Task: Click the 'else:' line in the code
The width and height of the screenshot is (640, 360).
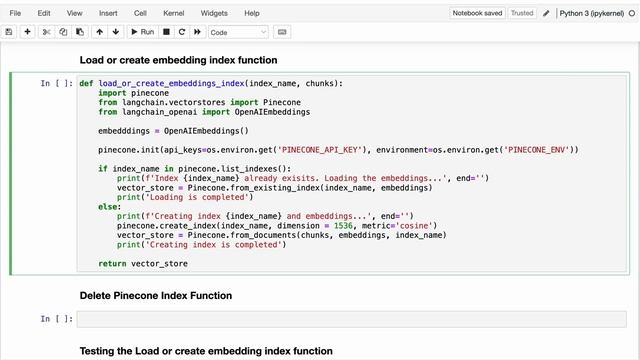Action: 109,207
